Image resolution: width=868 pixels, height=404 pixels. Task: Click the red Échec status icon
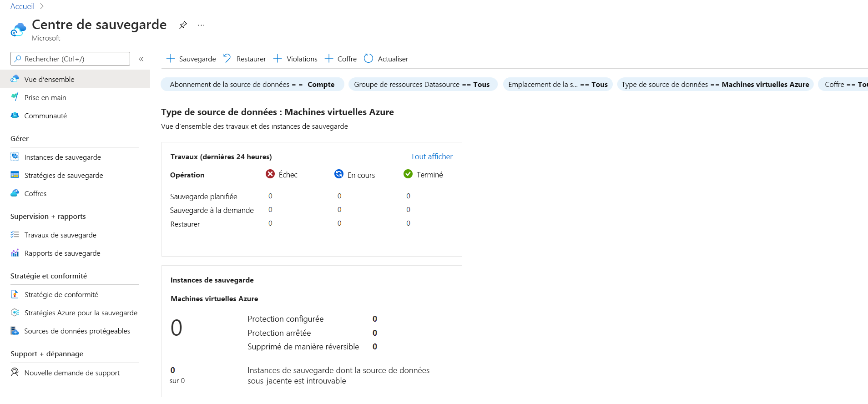pyautogui.click(x=270, y=174)
